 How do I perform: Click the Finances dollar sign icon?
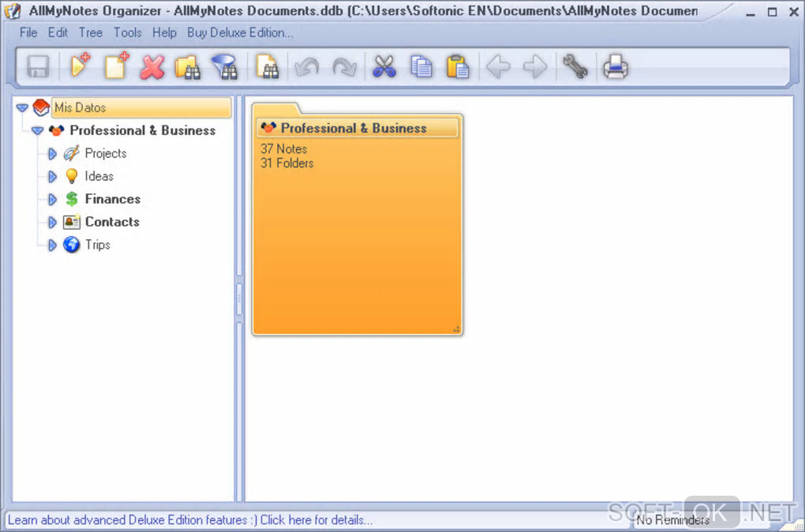[72, 199]
